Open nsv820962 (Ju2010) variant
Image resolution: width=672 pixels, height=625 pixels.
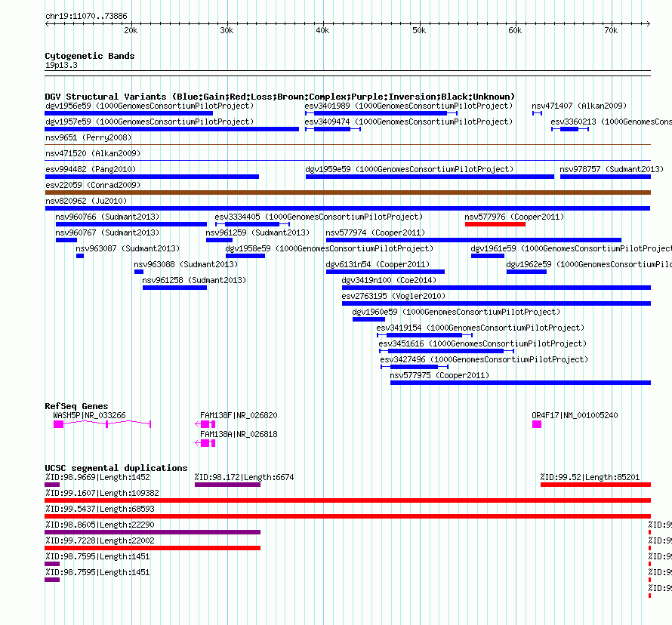347,208
